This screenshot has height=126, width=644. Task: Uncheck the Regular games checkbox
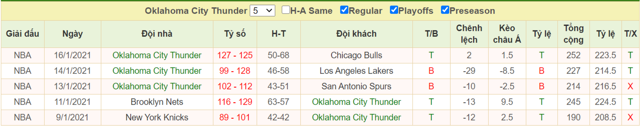click(x=344, y=10)
